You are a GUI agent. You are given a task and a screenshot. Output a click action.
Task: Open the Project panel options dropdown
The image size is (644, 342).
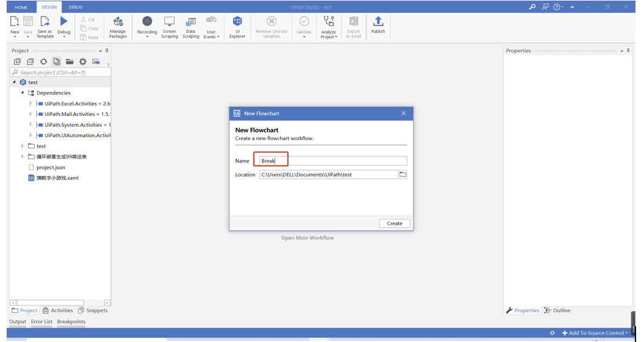(101, 51)
